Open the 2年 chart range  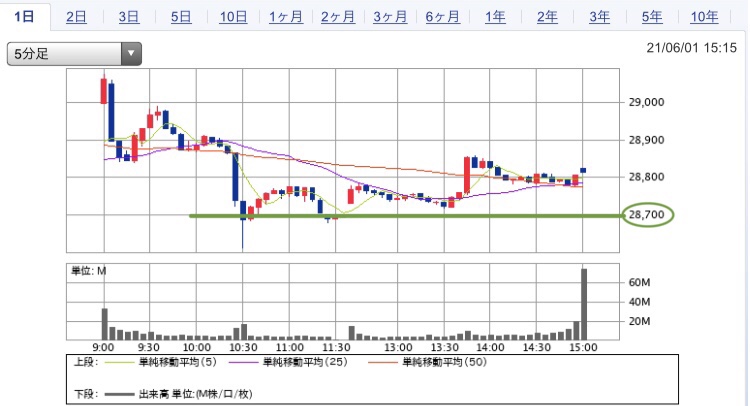(547, 17)
